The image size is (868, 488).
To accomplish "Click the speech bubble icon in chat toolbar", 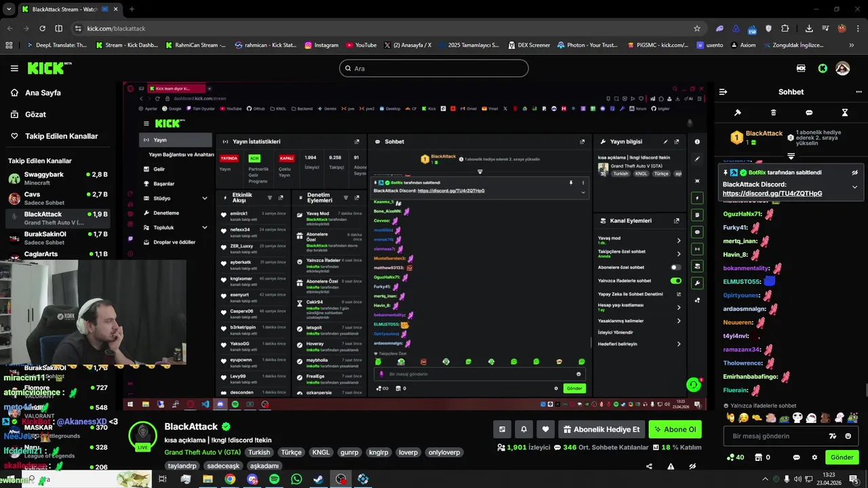I will point(809,113).
